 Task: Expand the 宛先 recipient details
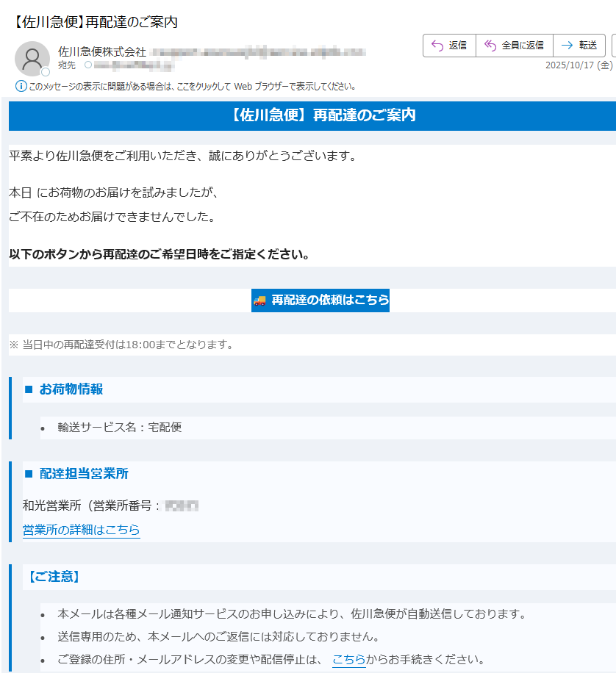[65, 64]
